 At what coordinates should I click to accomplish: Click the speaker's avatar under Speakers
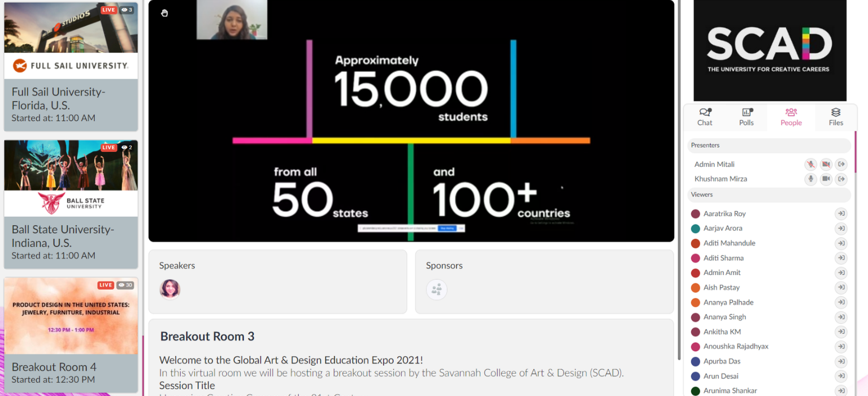(170, 289)
